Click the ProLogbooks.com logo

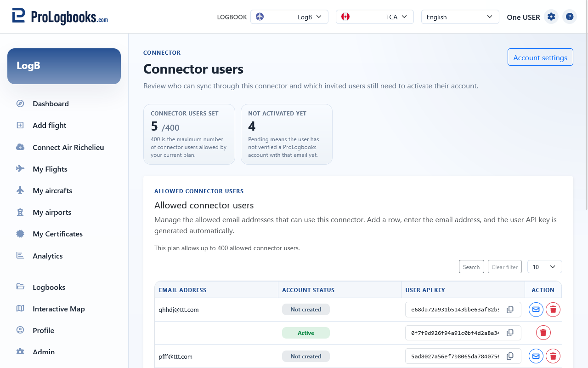(x=60, y=17)
